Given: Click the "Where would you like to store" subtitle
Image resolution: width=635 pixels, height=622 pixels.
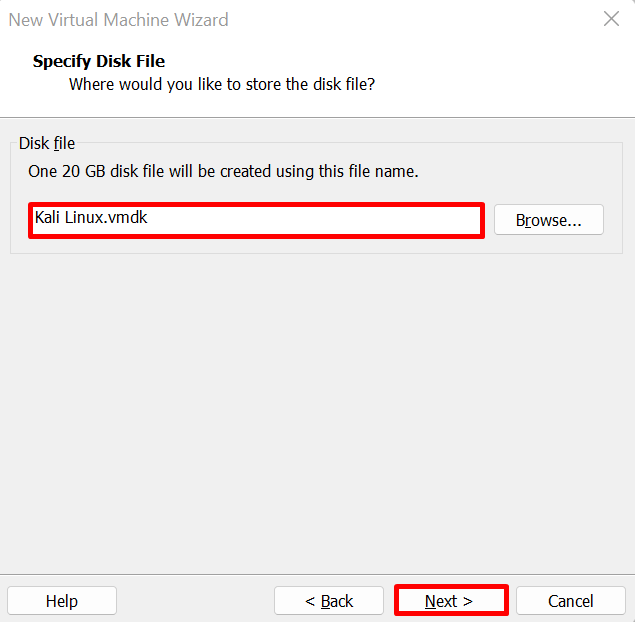Looking at the screenshot, I should pyautogui.click(x=222, y=84).
